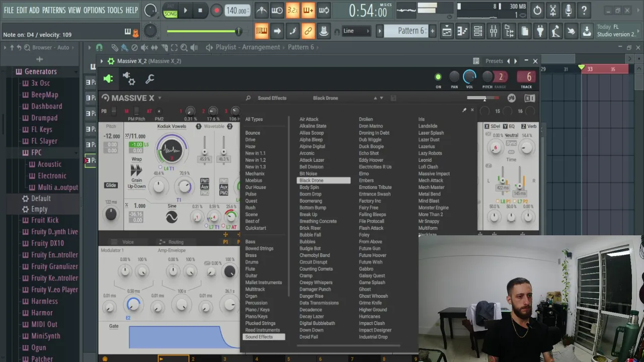Select the Air Attack preset

pyautogui.click(x=309, y=120)
